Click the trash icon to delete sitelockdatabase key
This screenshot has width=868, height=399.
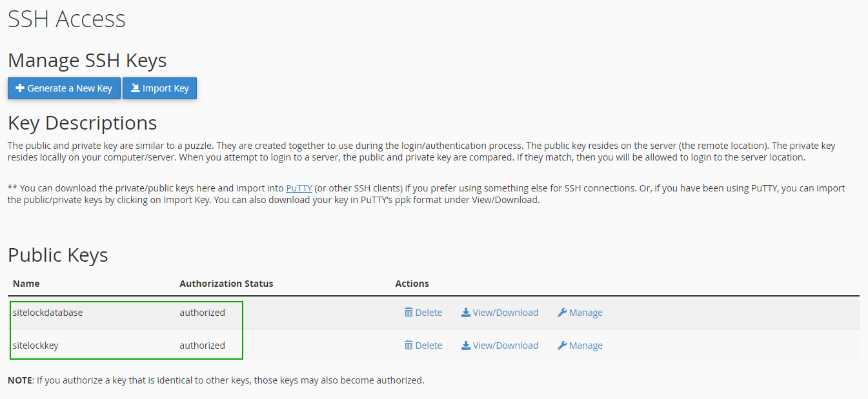click(x=409, y=312)
